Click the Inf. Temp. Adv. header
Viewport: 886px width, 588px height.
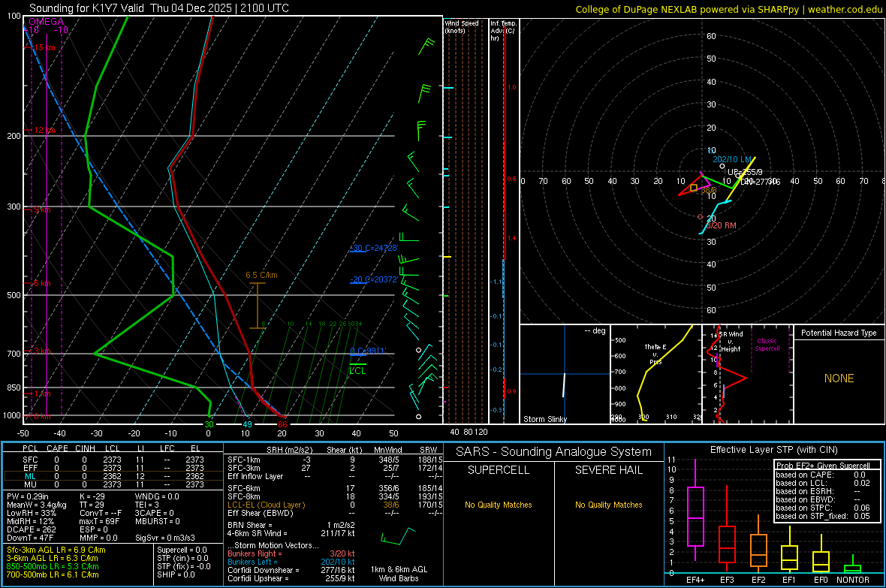(503, 31)
